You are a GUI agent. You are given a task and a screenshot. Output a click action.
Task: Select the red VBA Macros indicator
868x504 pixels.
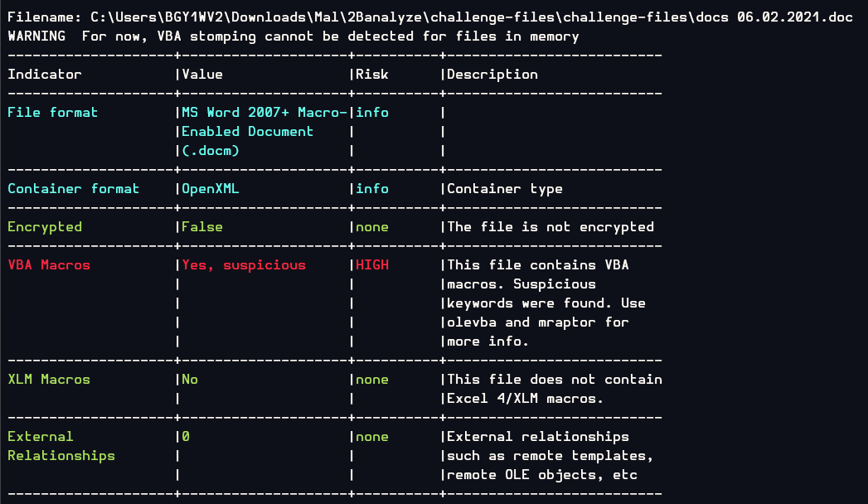49,265
